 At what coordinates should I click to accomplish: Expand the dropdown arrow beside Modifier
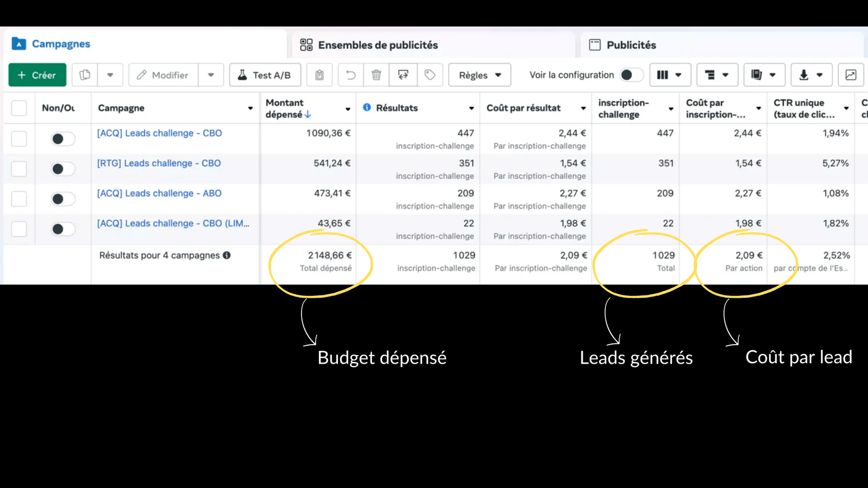point(211,75)
